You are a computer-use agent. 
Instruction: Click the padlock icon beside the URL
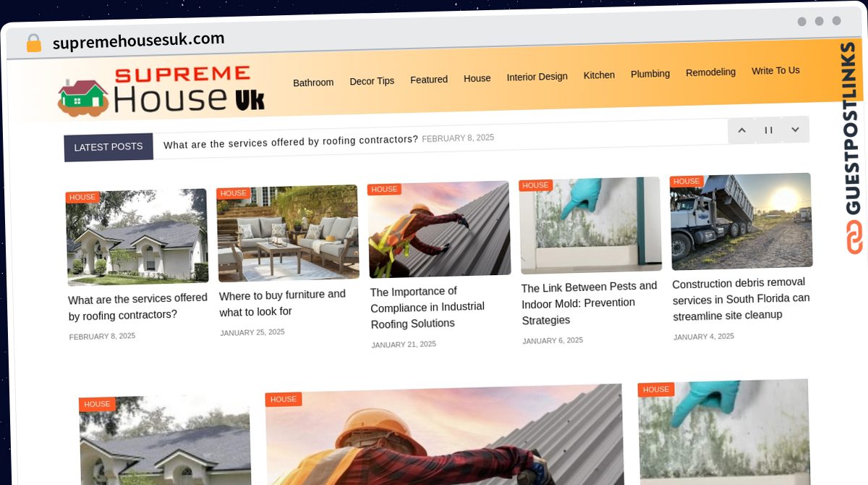click(34, 43)
